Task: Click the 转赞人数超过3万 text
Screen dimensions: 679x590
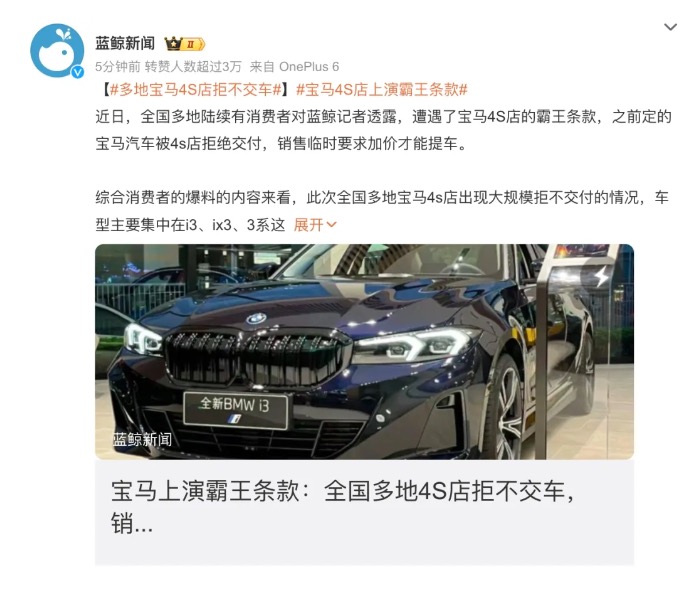Action: [x=193, y=67]
